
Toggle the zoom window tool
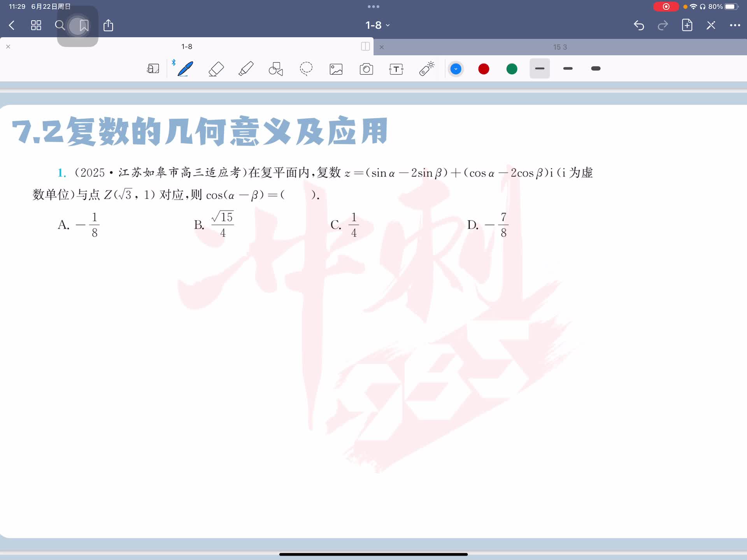point(153,69)
